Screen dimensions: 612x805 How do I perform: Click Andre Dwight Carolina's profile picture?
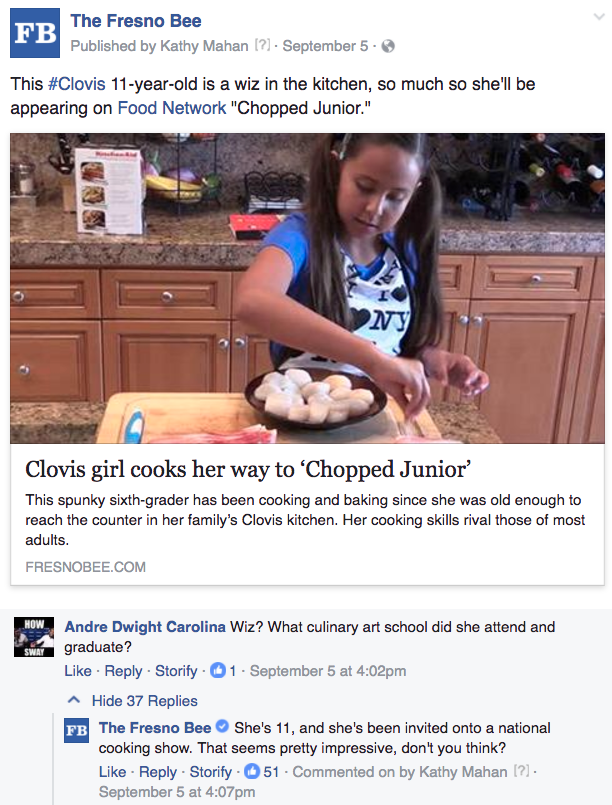coord(34,637)
